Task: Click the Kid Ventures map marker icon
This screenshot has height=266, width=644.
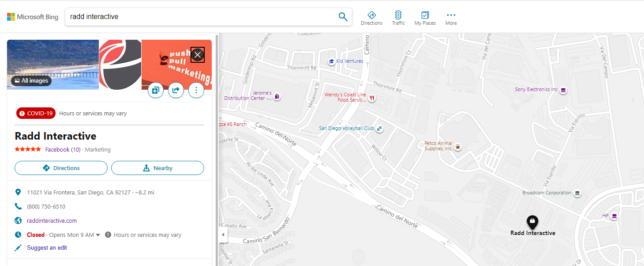Action: pos(331,61)
